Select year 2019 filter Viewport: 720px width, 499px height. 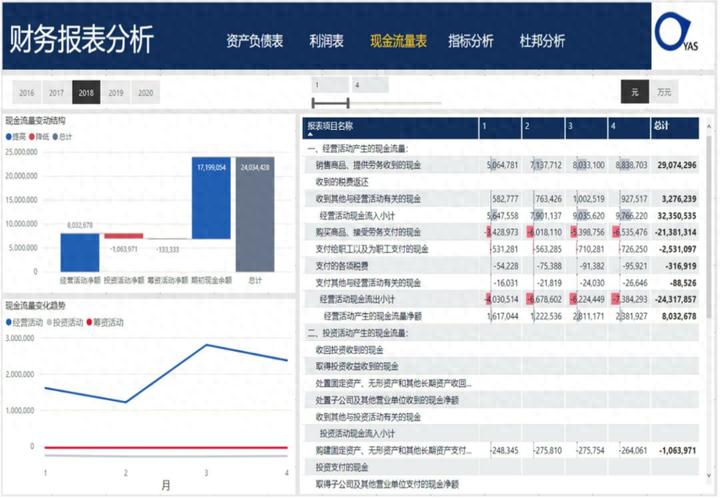[x=116, y=92]
